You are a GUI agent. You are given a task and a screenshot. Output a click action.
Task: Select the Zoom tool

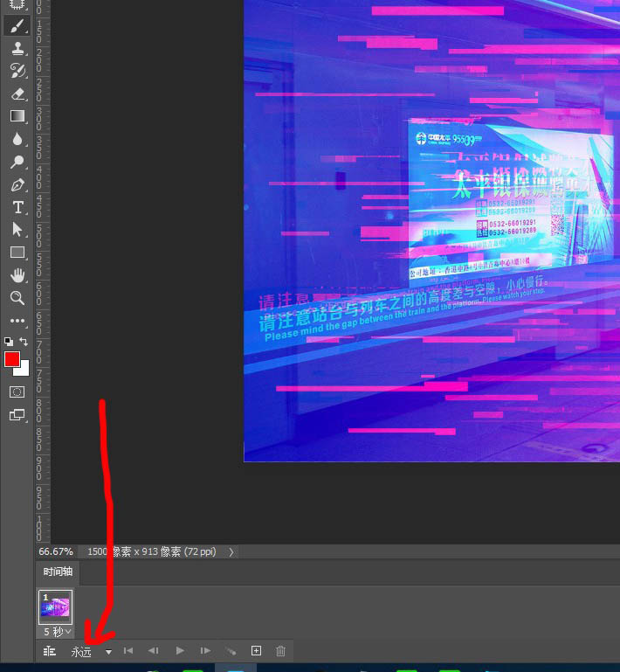point(17,298)
